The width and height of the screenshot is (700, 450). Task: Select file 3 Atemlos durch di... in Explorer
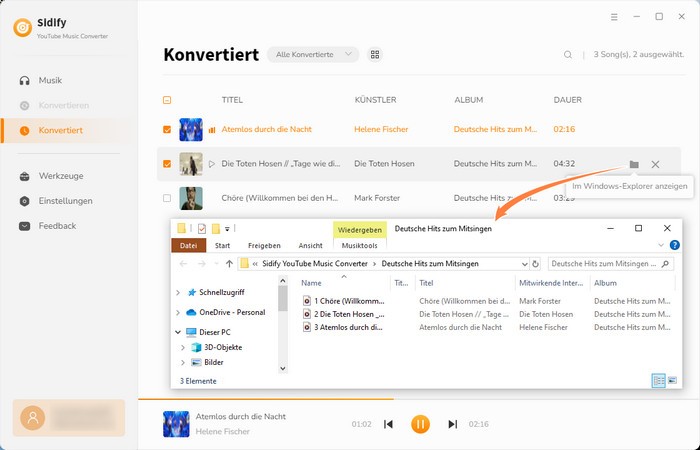coord(342,327)
